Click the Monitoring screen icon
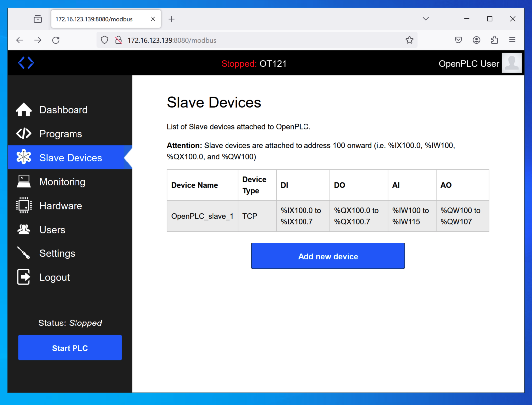The height and width of the screenshot is (405, 532). (x=24, y=182)
